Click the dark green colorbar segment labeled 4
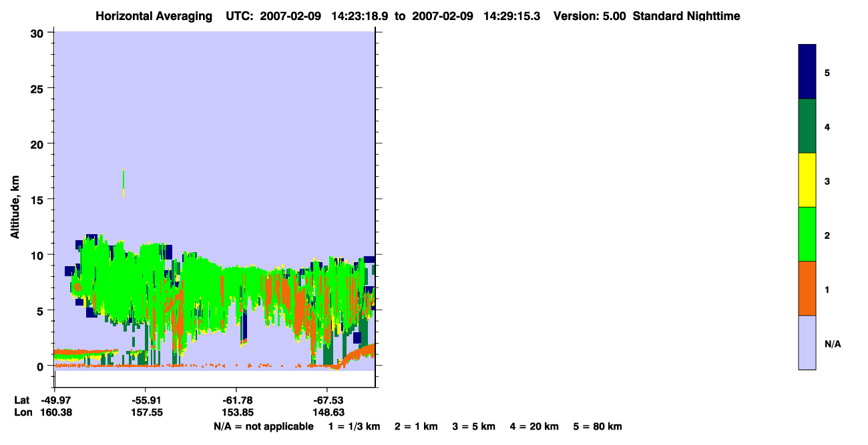 [x=807, y=126]
